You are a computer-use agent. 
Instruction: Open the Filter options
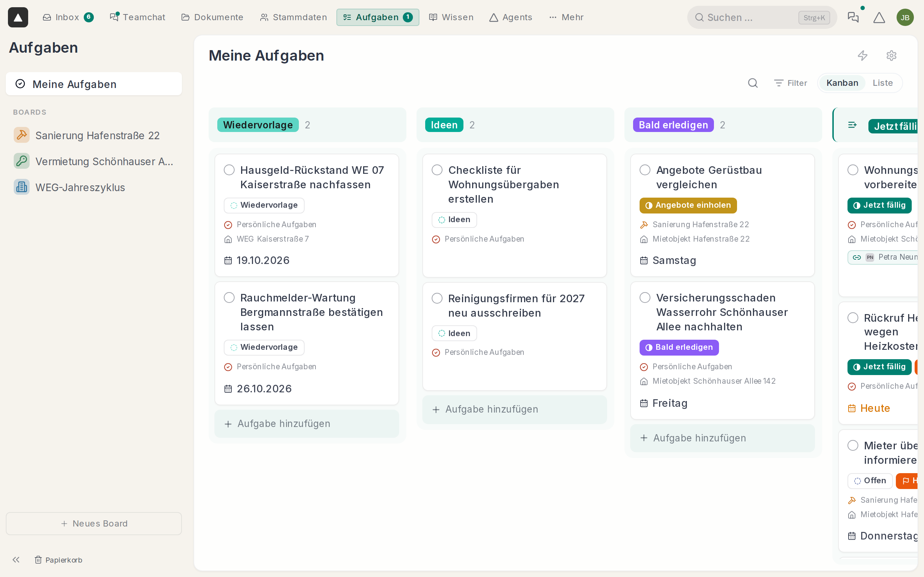(790, 83)
